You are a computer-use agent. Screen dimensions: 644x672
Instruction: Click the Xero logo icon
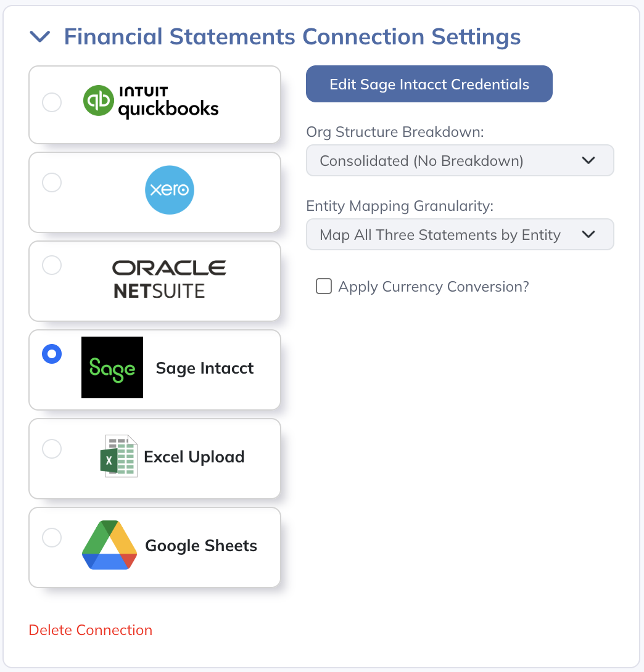pos(170,191)
